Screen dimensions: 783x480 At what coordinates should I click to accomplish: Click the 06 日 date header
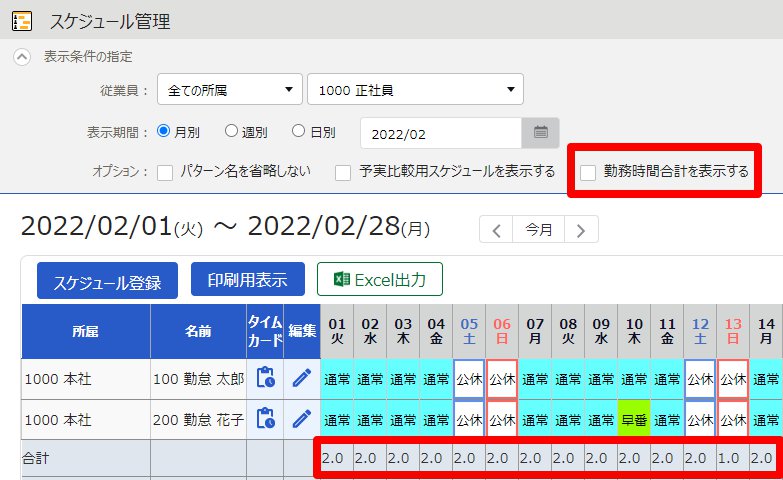502,331
